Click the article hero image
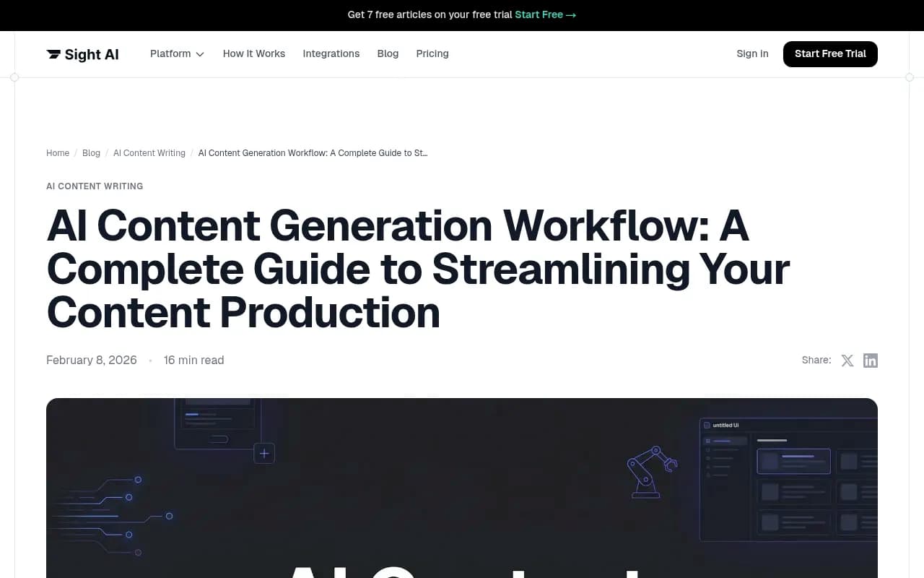This screenshot has height=578, width=924. 462,488
